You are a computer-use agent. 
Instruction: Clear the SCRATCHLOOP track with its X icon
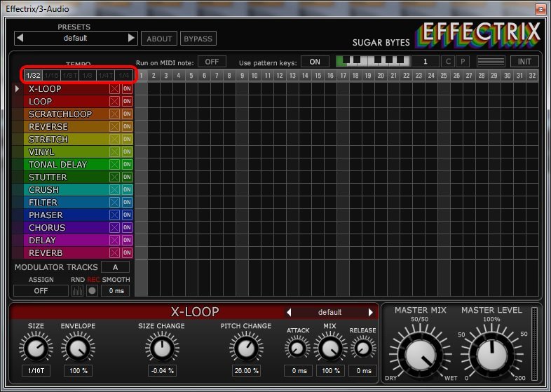pyautogui.click(x=114, y=114)
